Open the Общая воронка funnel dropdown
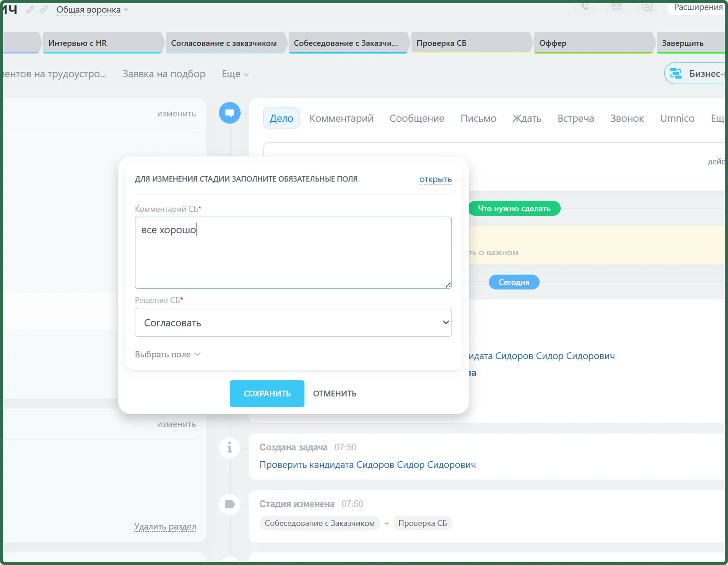The height and width of the screenshot is (565, 728). click(92, 10)
